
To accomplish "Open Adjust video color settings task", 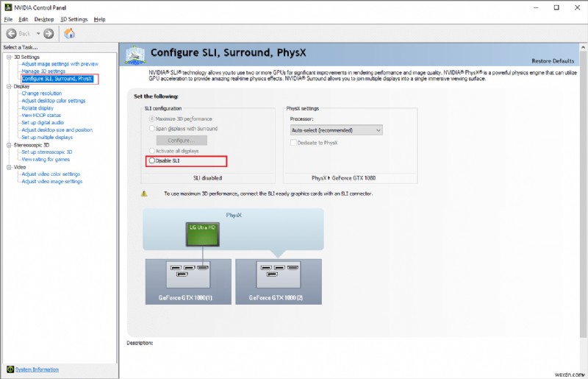I will 51,174.
